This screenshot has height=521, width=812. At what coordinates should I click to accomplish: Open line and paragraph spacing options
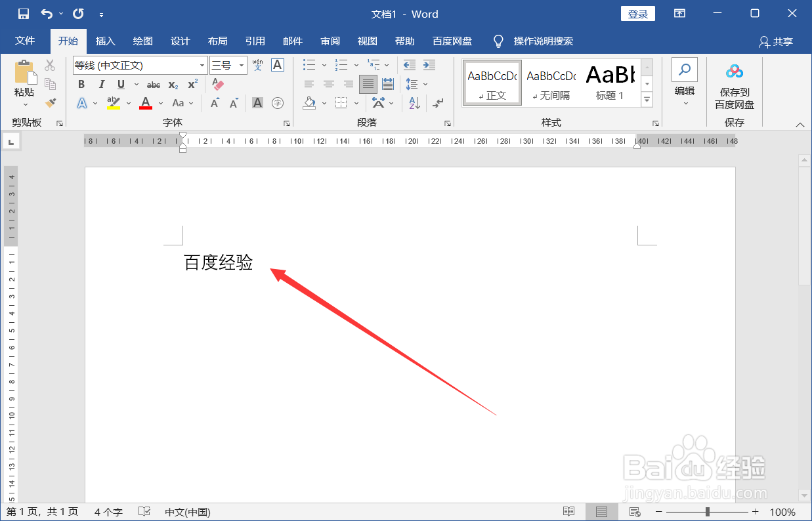[x=416, y=84]
